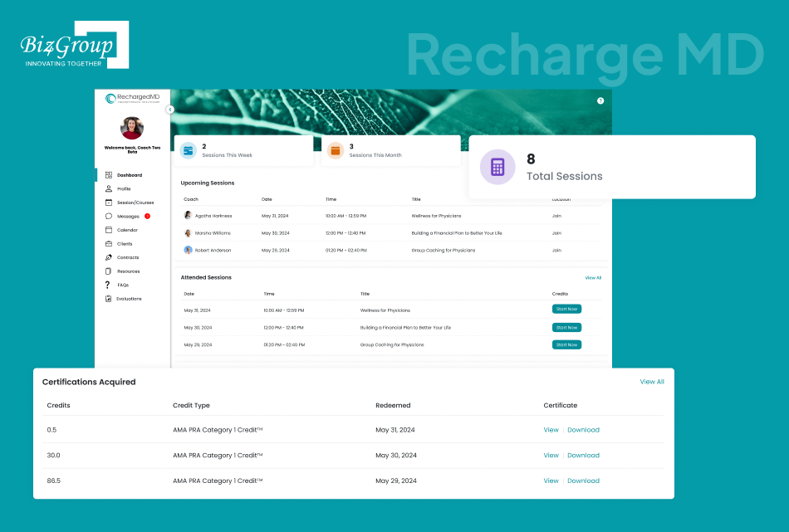Open the Clients briefcase icon

click(x=108, y=243)
